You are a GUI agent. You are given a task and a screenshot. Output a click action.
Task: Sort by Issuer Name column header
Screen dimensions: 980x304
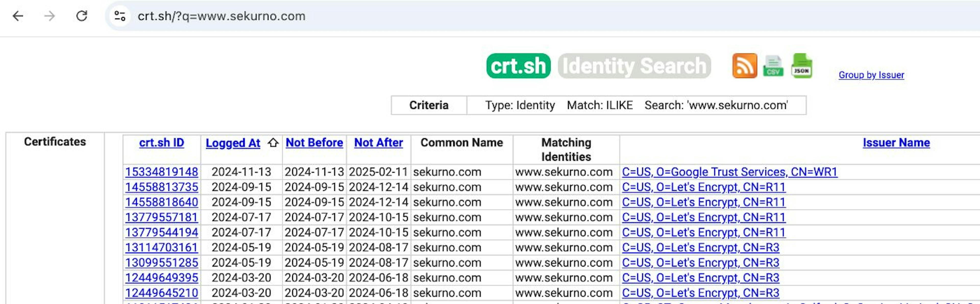(x=896, y=143)
